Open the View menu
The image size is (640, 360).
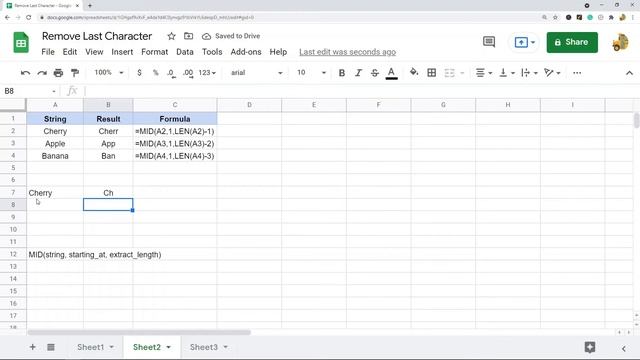(x=94, y=52)
